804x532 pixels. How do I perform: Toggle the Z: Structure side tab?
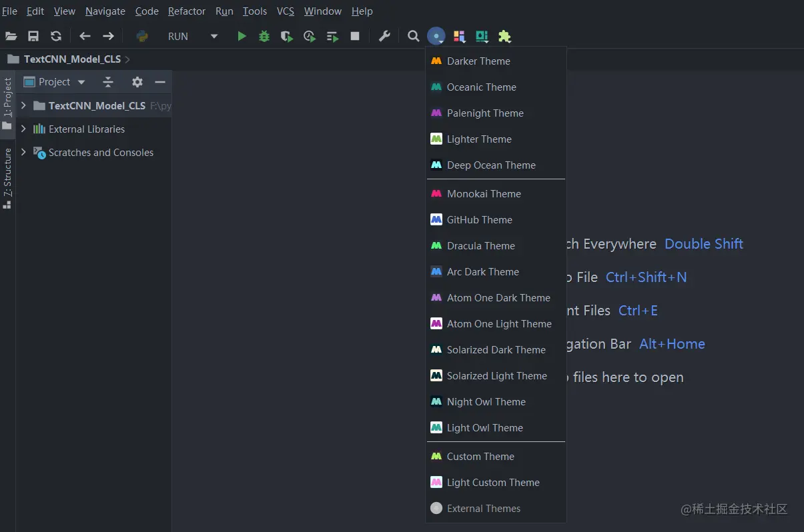pos(7,179)
